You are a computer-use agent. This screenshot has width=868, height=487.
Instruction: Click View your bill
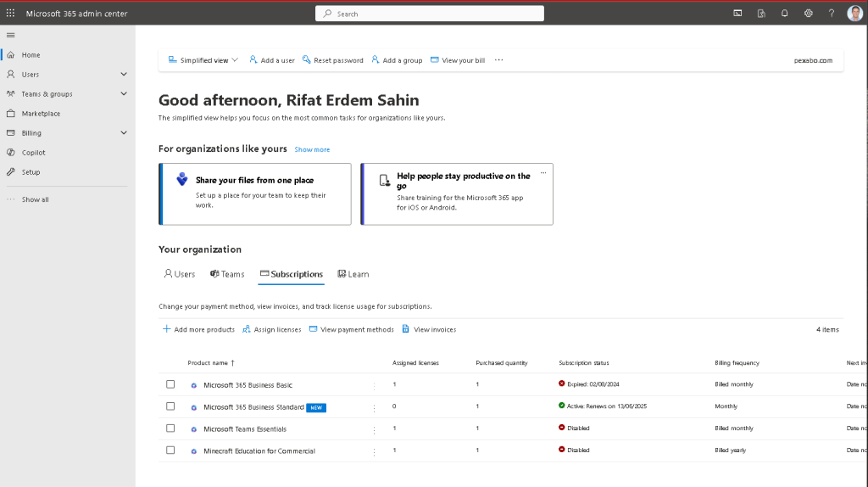pos(458,60)
